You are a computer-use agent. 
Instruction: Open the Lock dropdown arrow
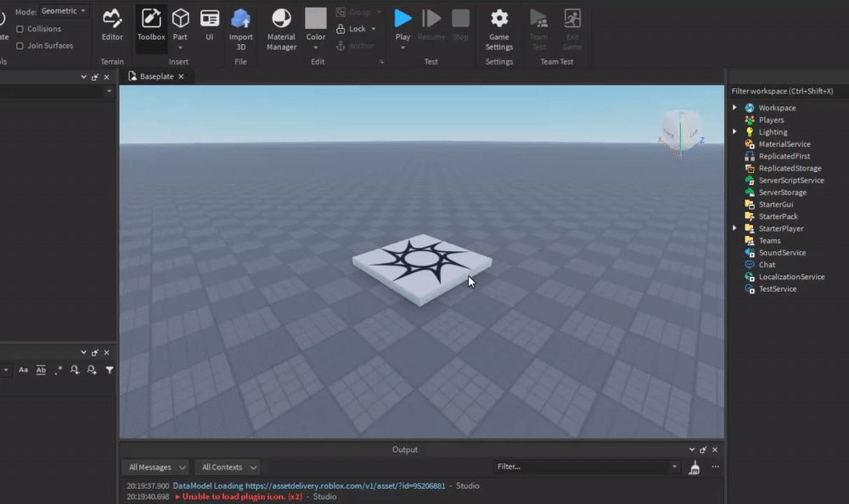(374, 29)
